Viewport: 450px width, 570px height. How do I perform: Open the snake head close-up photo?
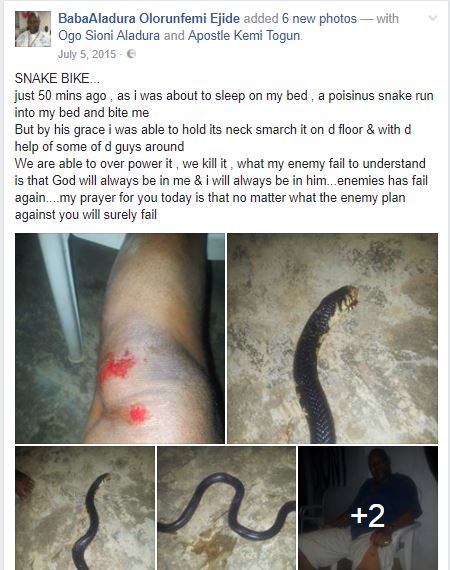click(333, 338)
